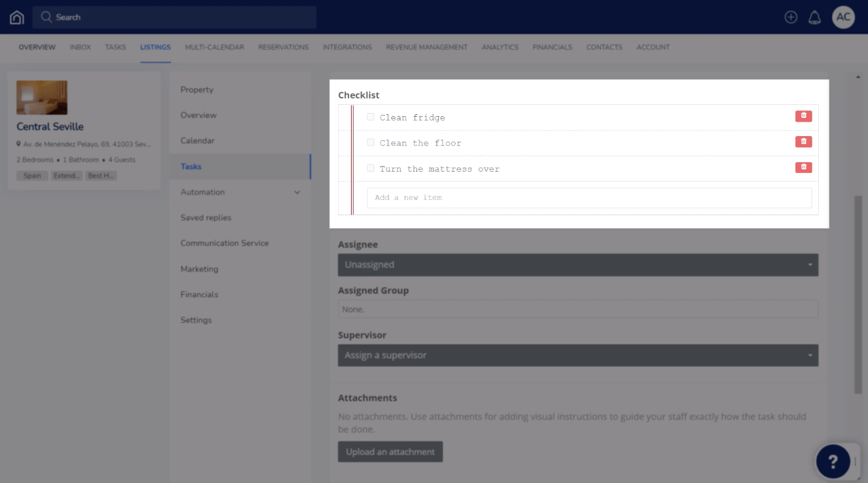Viewport: 868px width, 483px height.
Task: Open the create new item plus icon
Action: [791, 17]
